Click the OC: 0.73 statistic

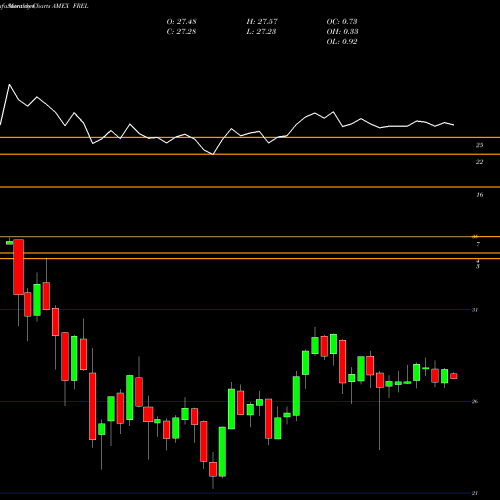[x=342, y=22]
